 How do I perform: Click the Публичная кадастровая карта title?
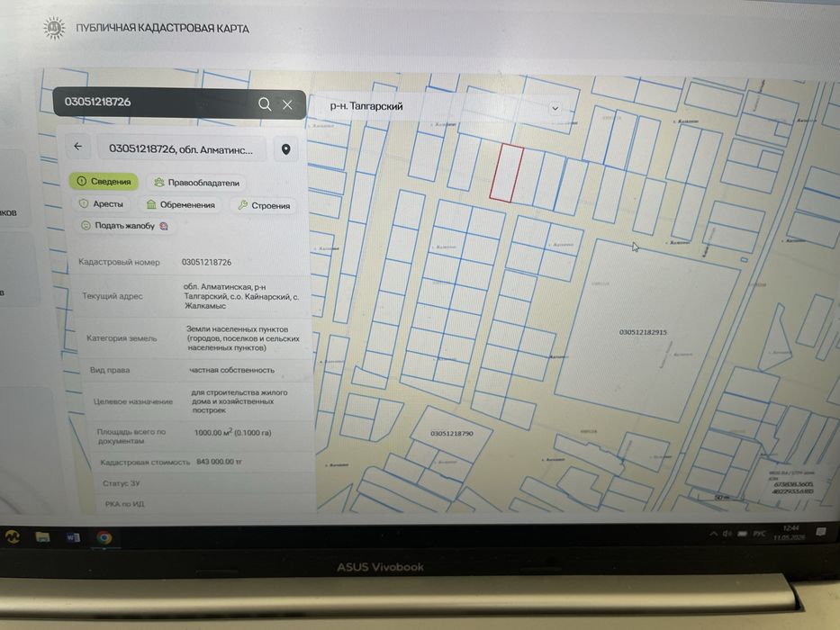[162, 28]
